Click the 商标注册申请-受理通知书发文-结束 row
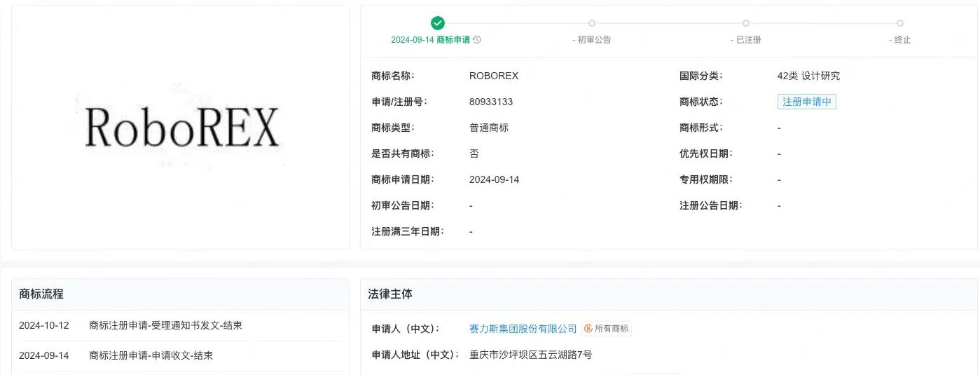The height and width of the screenshot is (375, 980). (166, 325)
